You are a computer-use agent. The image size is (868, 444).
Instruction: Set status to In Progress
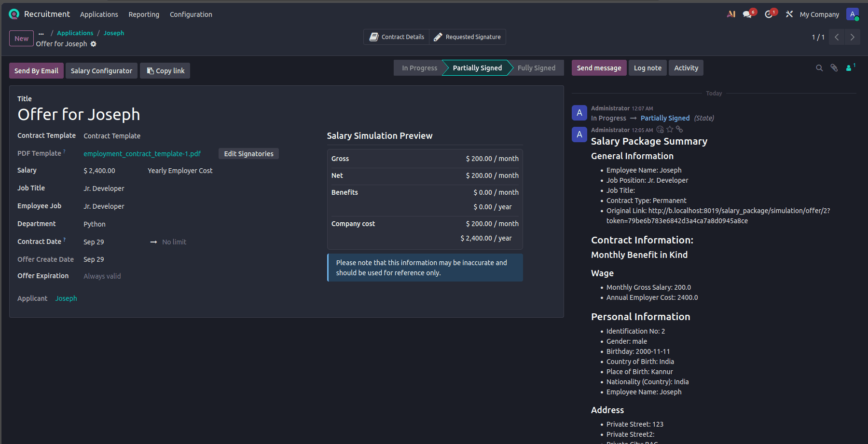click(419, 68)
